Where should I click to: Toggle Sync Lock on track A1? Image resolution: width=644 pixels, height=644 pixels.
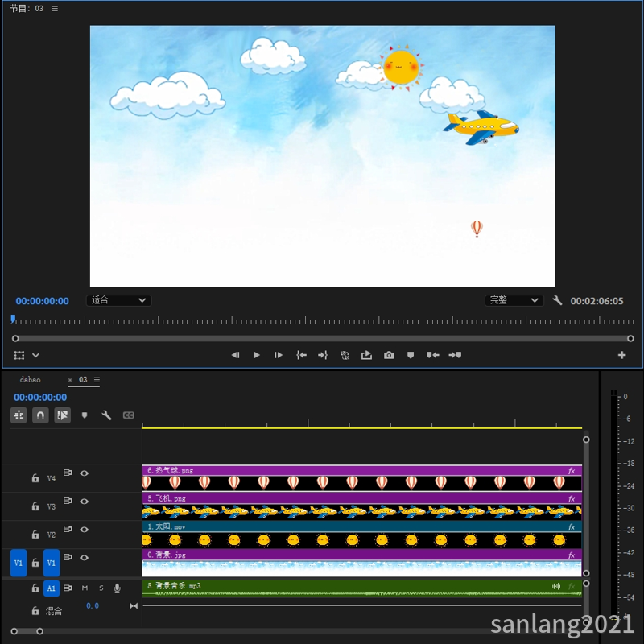tap(68, 588)
